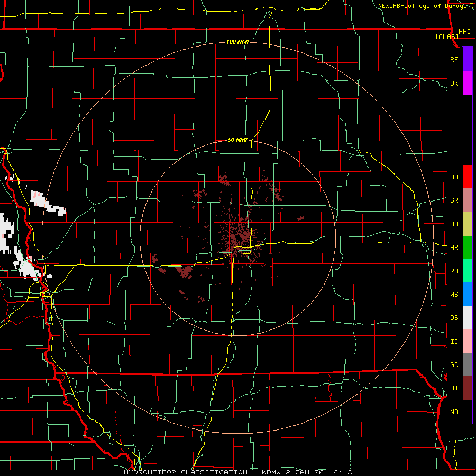The height and width of the screenshot is (476, 476).
Task: Click the 'HA' legend label
Action: tap(454, 177)
